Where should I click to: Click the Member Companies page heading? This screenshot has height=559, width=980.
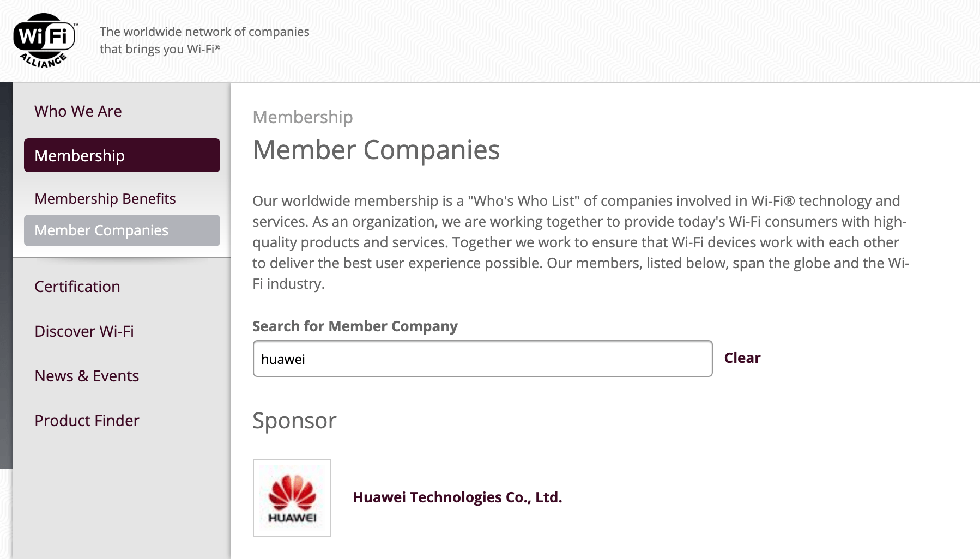point(376,150)
